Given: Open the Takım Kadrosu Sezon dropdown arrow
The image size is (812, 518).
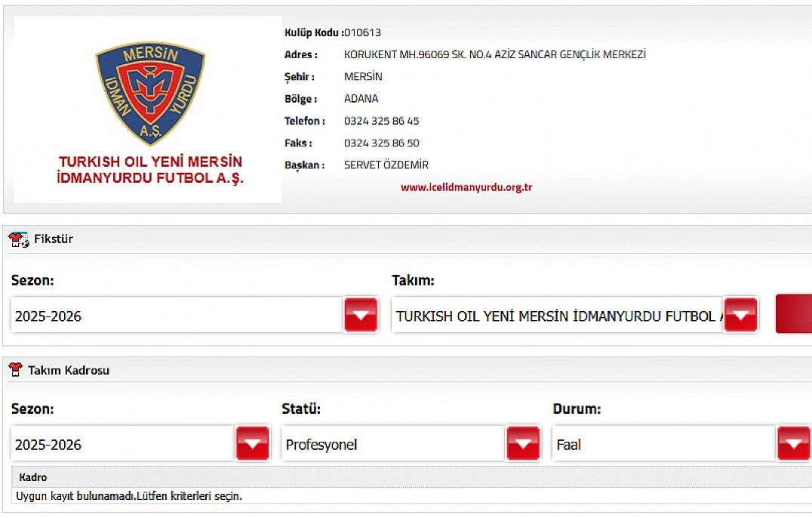Looking at the screenshot, I should tap(253, 443).
